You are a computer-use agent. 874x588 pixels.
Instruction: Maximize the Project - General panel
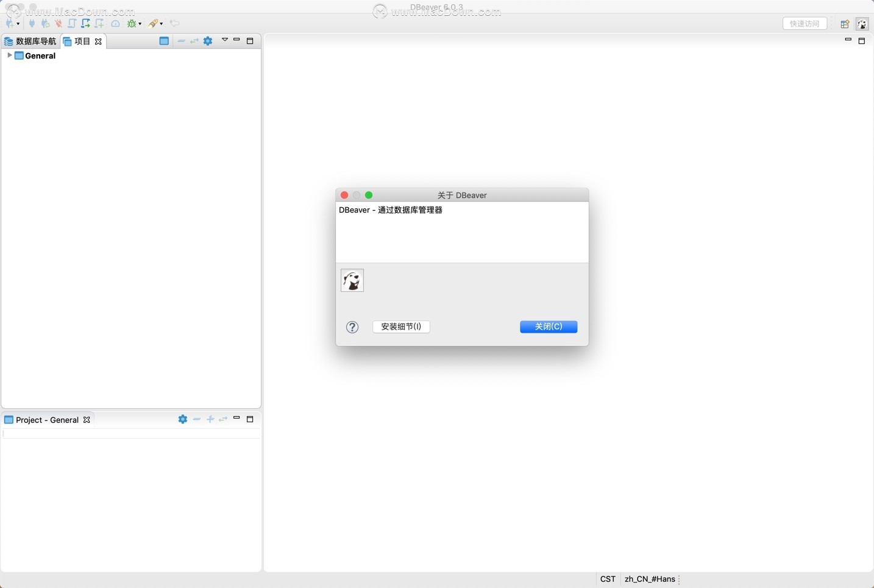pos(250,419)
